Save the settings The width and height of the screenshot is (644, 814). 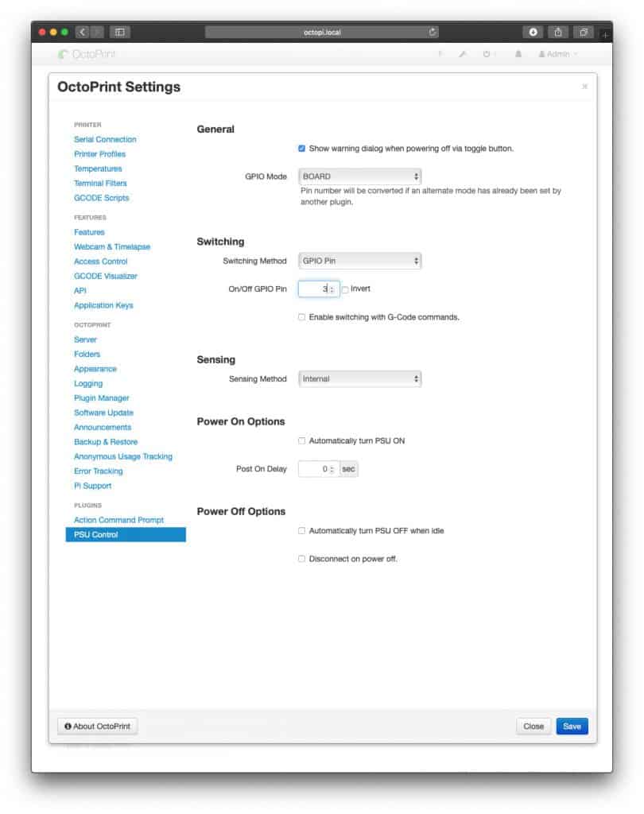572,727
